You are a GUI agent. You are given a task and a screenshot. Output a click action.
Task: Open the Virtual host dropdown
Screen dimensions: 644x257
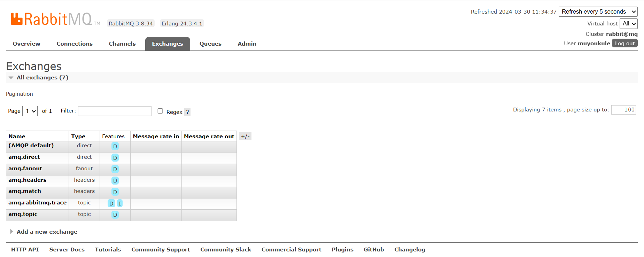[629, 24]
